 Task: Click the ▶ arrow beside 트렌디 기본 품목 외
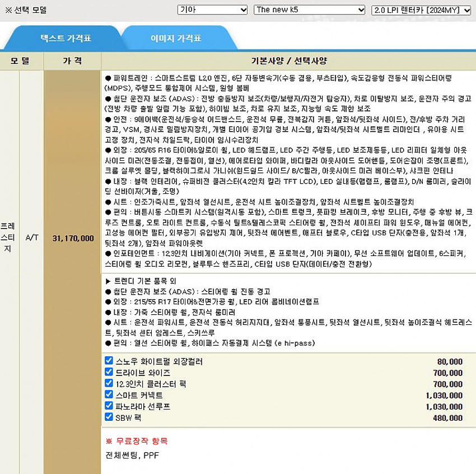[109, 281]
